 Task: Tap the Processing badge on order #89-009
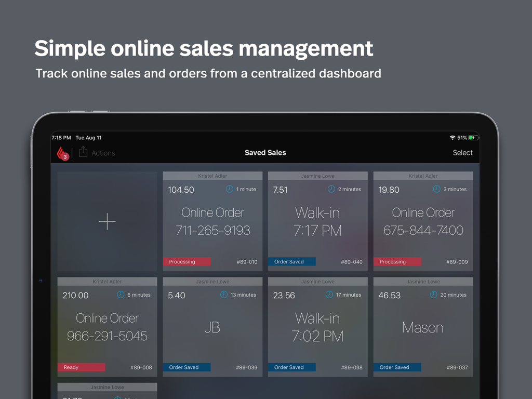pyautogui.click(x=397, y=261)
